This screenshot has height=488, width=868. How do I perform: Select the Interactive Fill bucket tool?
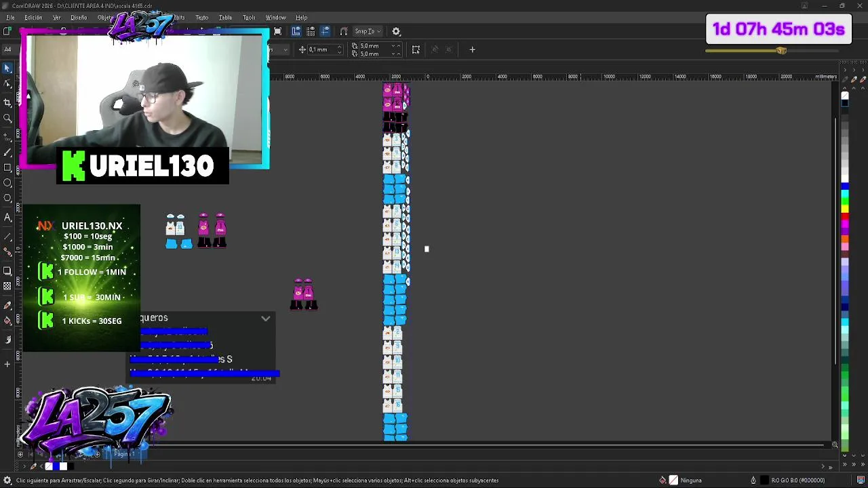click(7, 321)
